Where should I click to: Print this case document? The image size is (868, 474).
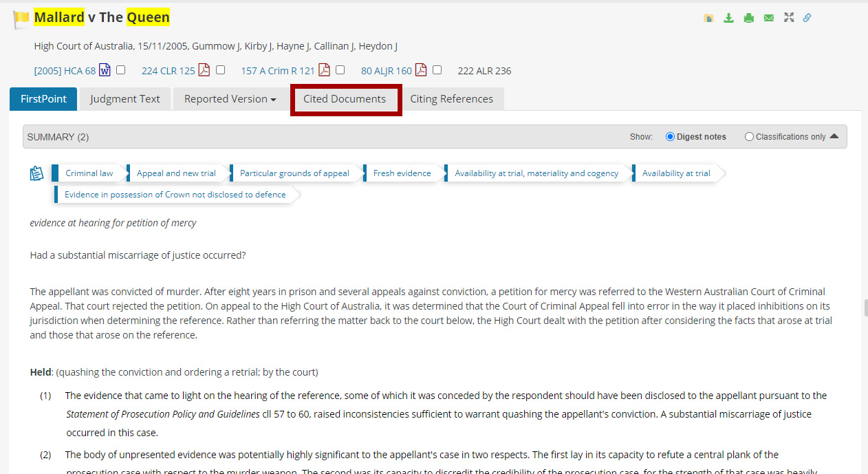pos(748,17)
